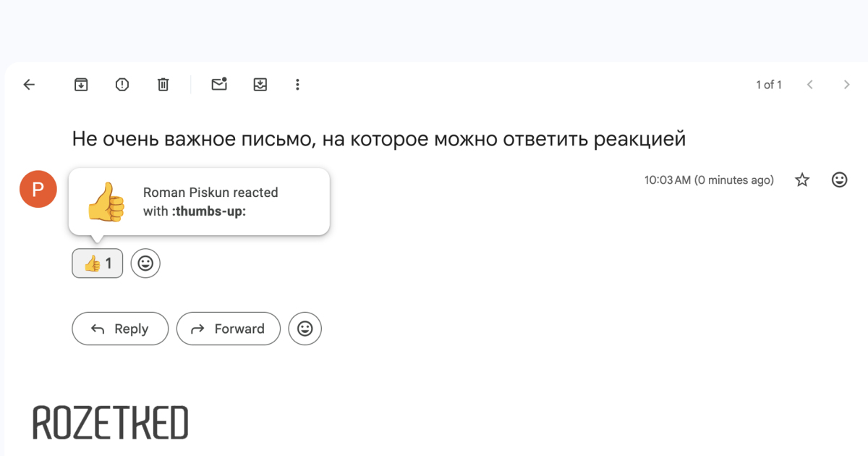Go back to the inbox with the back arrow
868x456 pixels.
(29, 85)
